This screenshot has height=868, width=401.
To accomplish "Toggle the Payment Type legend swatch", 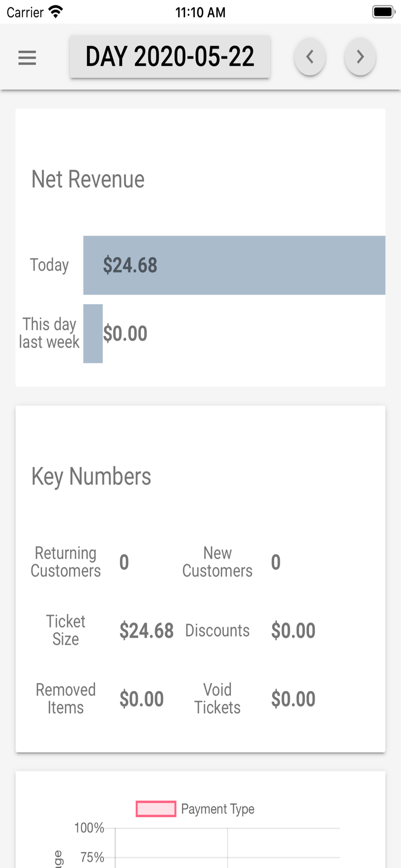I will click(156, 809).
